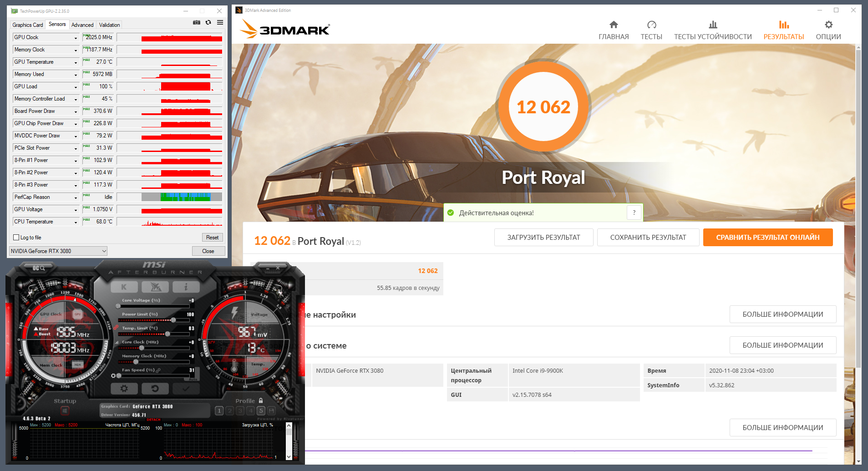Image resolution: width=868 pixels, height=471 pixels.
Task: Open Afterburner settings gear button
Action: [x=124, y=389]
